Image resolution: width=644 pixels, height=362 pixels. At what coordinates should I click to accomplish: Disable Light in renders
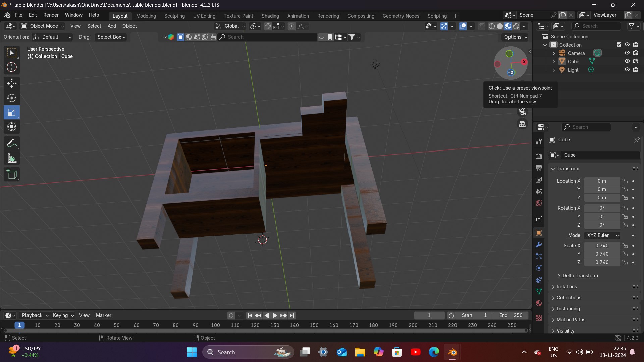pyautogui.click(x=636, y=70)
